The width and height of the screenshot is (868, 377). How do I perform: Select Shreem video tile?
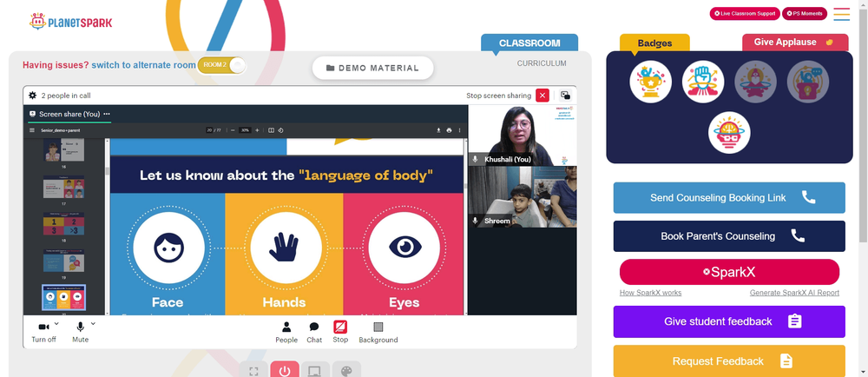point(523,196)
